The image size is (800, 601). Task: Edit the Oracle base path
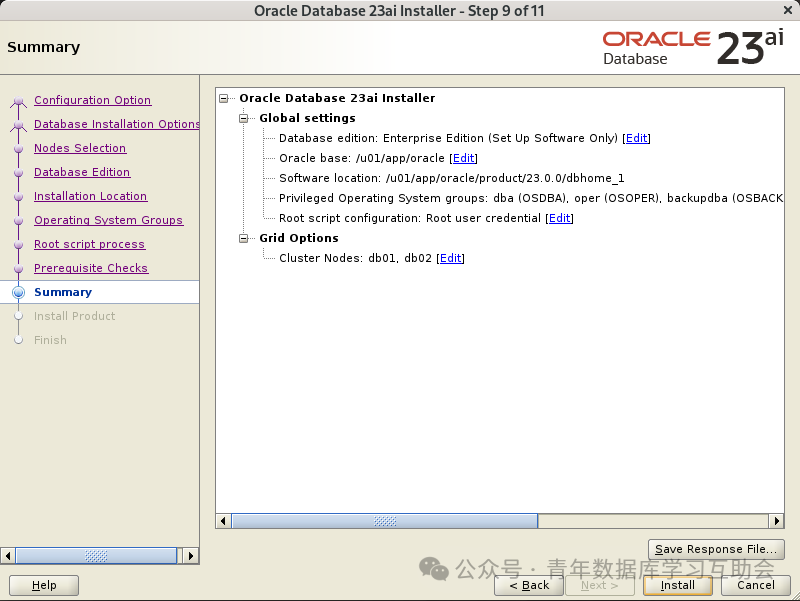click(x=464, y=158)
